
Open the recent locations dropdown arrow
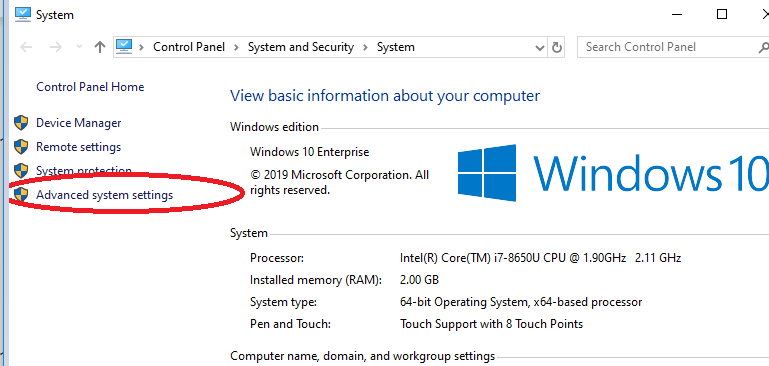coord(79,47)
